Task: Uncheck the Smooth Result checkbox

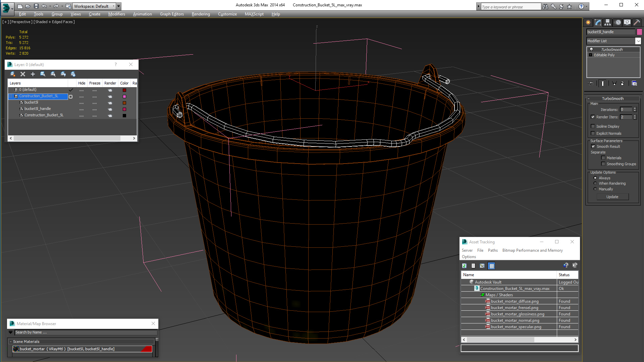Action: point(593,146)
